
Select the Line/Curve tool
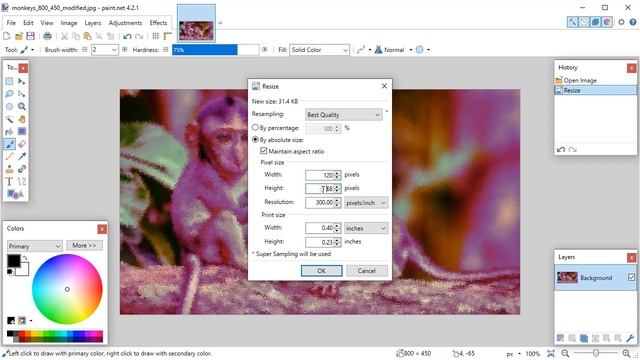22,182
